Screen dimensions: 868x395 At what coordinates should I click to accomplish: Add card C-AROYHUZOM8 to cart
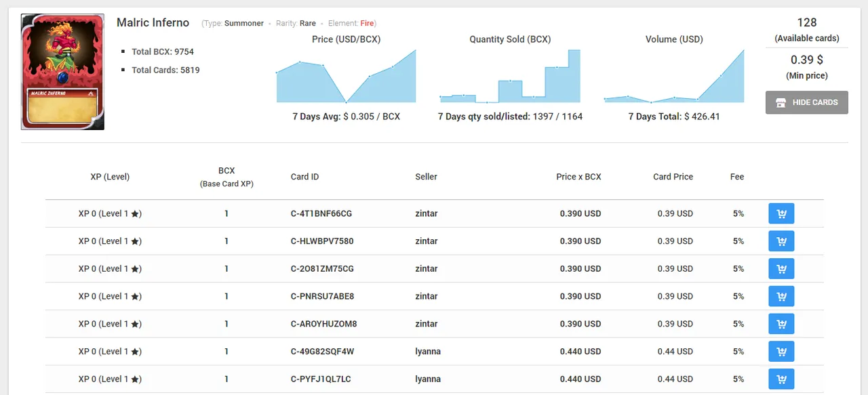(781, 324)
